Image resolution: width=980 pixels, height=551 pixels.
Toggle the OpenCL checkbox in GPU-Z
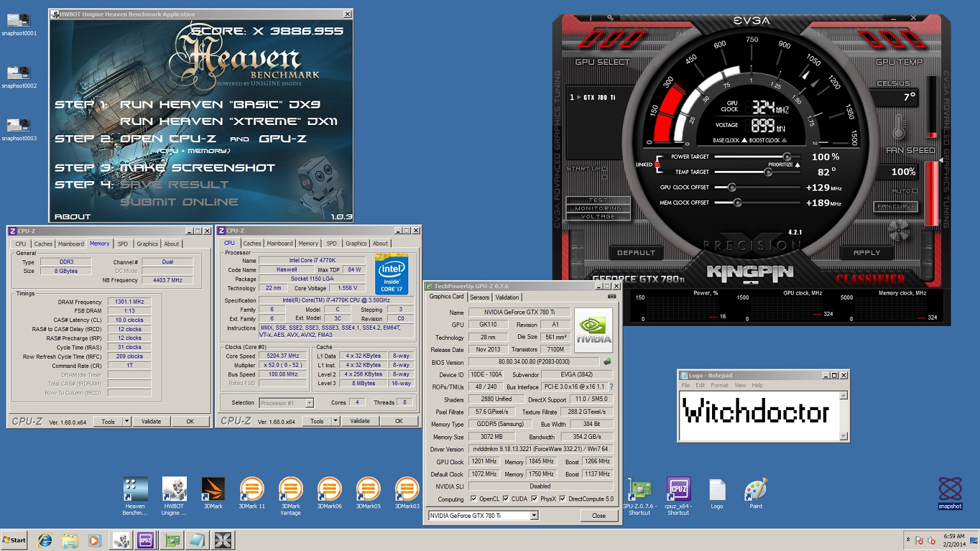tap(473, 499)
